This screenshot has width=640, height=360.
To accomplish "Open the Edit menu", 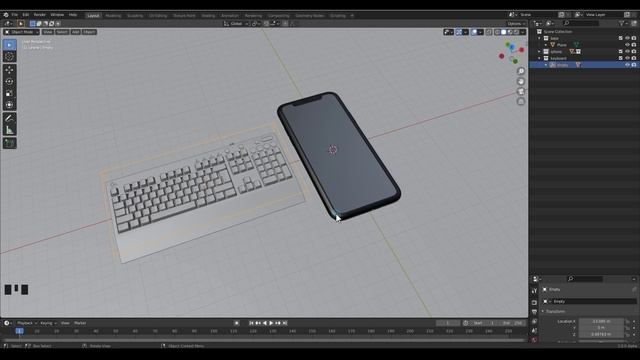I will coord(26,15).
